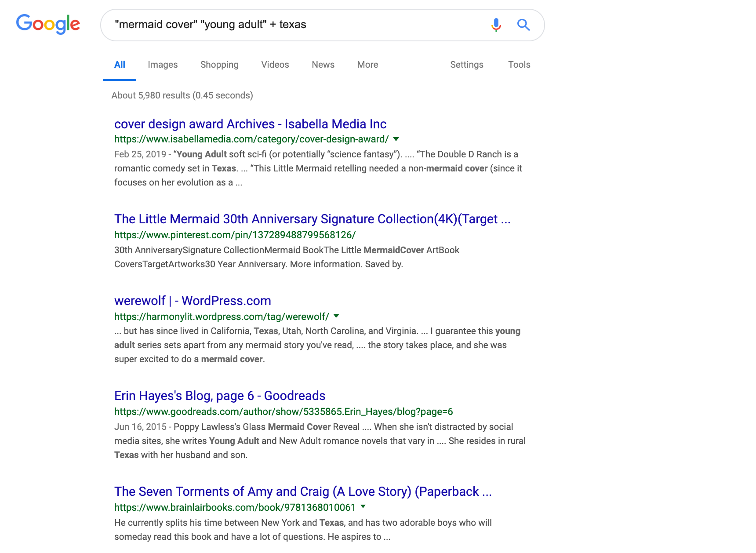Open 'werewolf | - WordPress.com' result
Screen dimensions: 756x553
pos(193,301)
